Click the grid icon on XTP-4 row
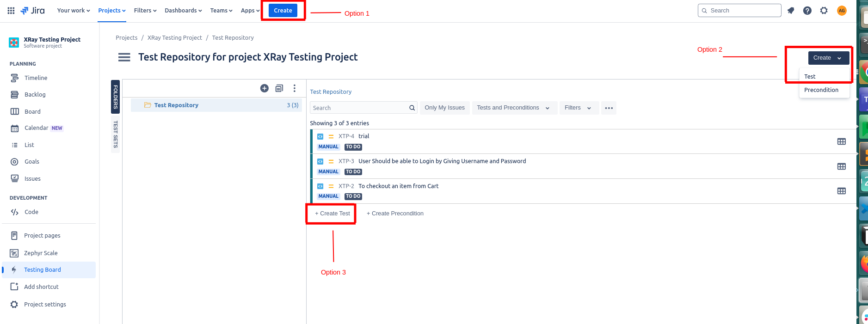Viewport: 868px width, 324px height. point(841,141)
